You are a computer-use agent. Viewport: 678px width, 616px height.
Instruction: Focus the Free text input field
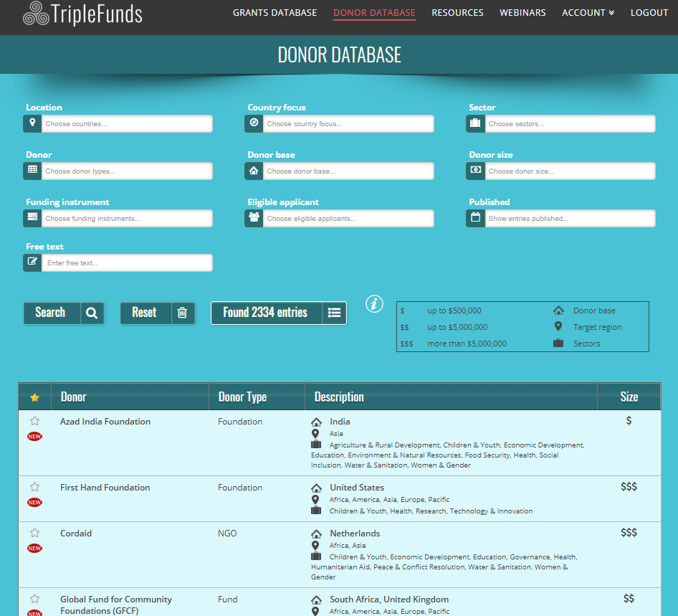pos(127,263)
